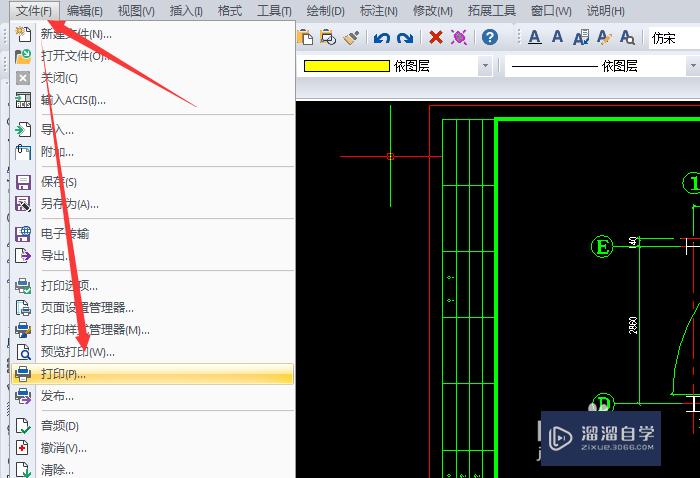Click the Paste clipboard icon in toolbar
This screenshot has height=478, width=700.
[305, 37]
